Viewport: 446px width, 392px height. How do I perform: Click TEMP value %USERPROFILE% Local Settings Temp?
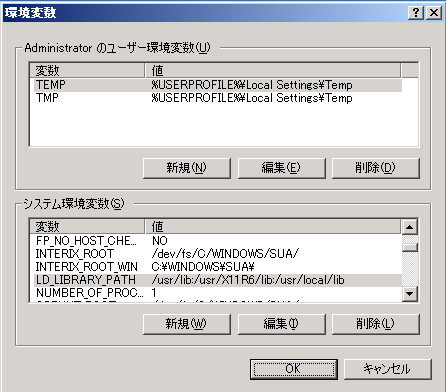coord(252,85)
